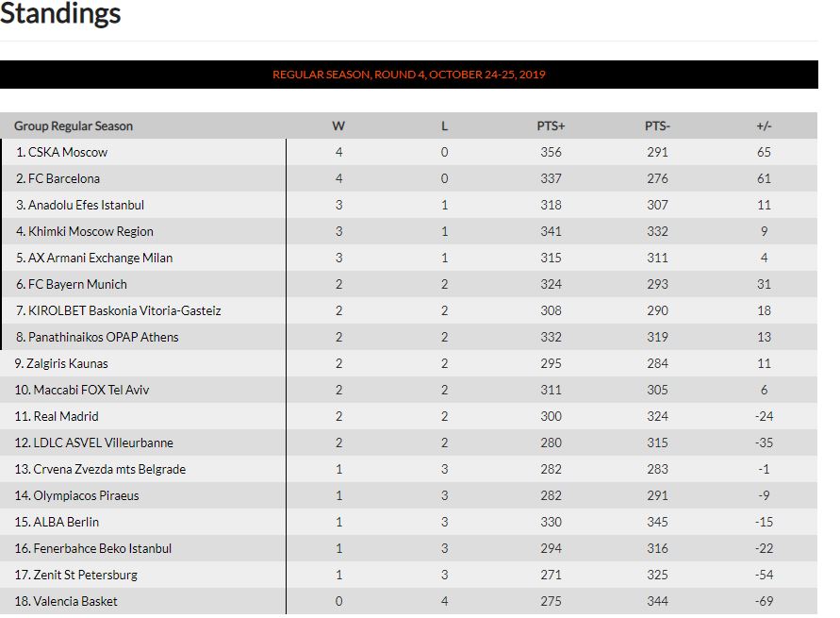Screen dimensions: 840x618
Task: Select Anadolu Efes Istanbul row
Action: click(x=86, y=205)
